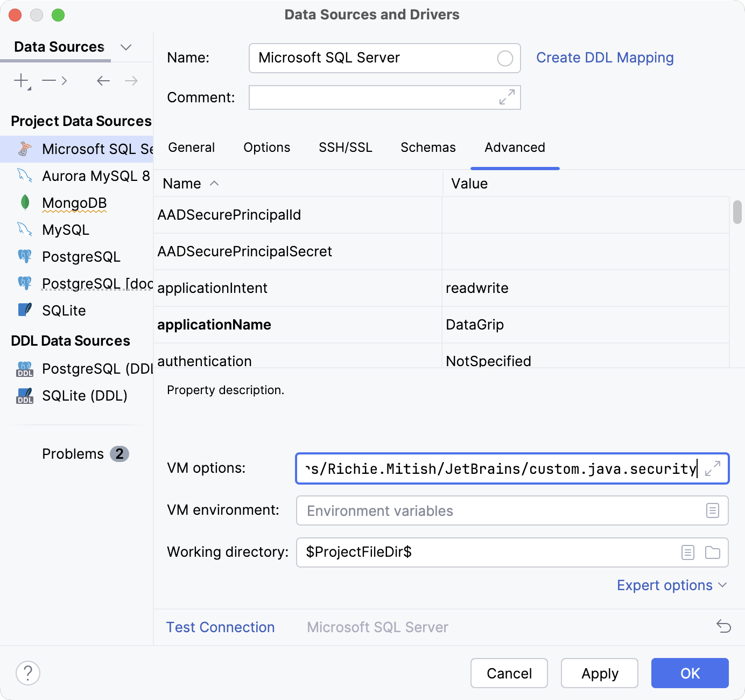This screenshot has height=700, width=745.
Task: Click the SQLite data source icon
Action: [x=24, y=310]
